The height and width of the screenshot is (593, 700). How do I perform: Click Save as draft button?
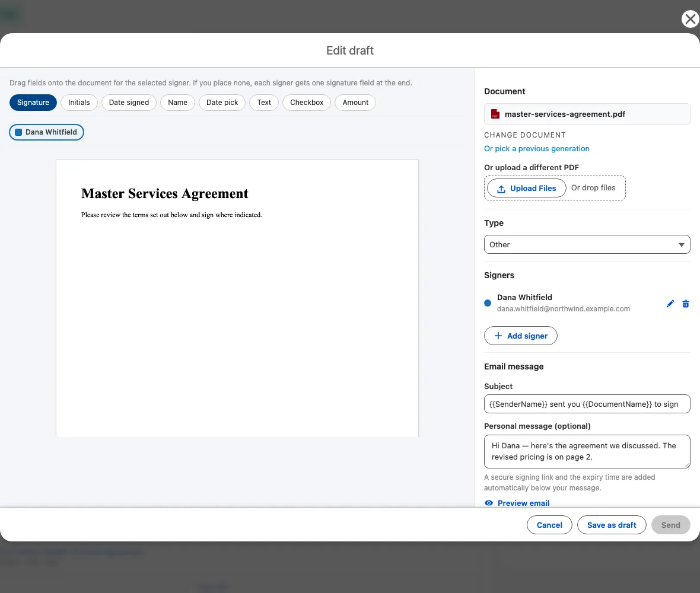pos(612,525)
